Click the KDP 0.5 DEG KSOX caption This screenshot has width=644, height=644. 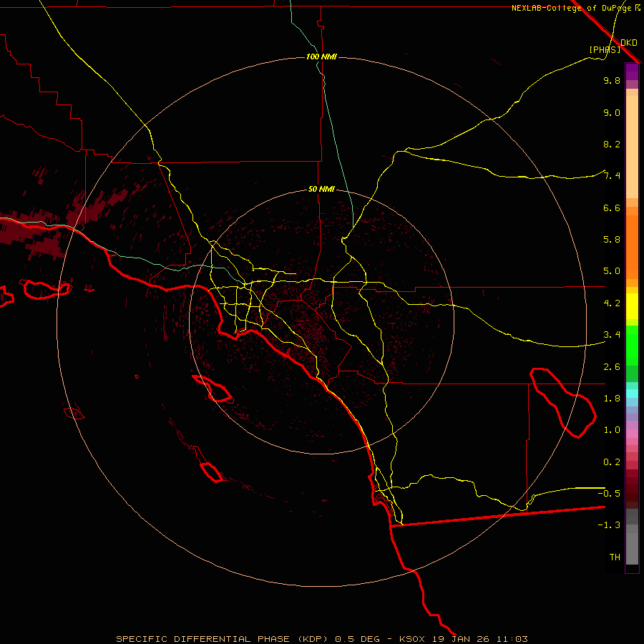pyautogui.click(x=321, y=639)
